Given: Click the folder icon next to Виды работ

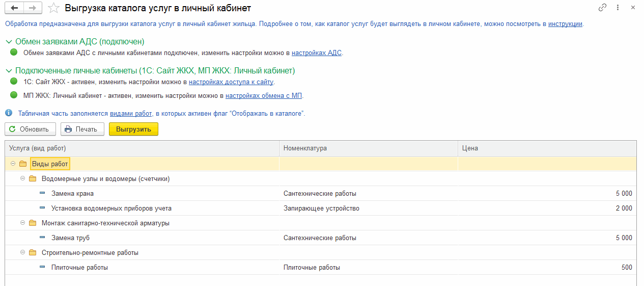Looking at the screenshot, I should pyautogui.click(x=23, y=164).
